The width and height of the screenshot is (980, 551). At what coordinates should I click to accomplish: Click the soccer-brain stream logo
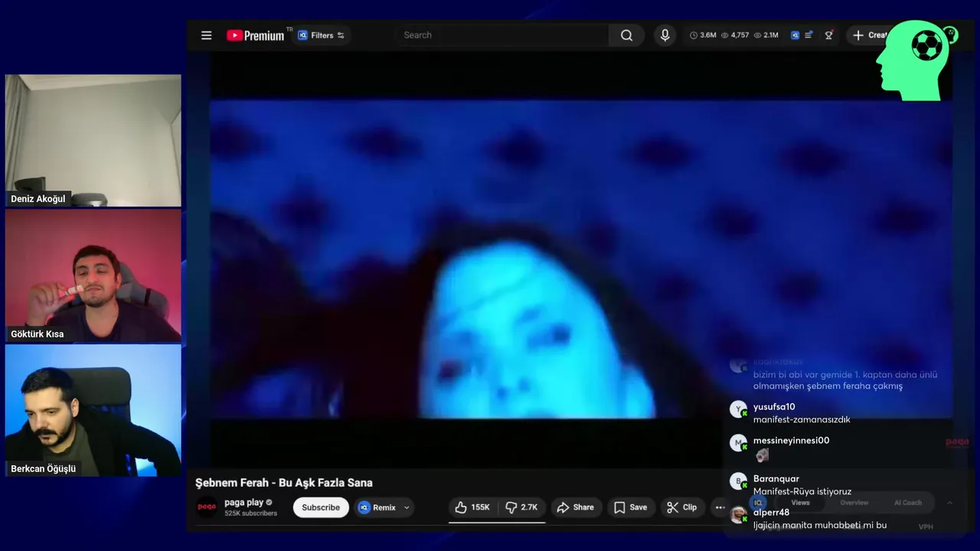[915, 60]
